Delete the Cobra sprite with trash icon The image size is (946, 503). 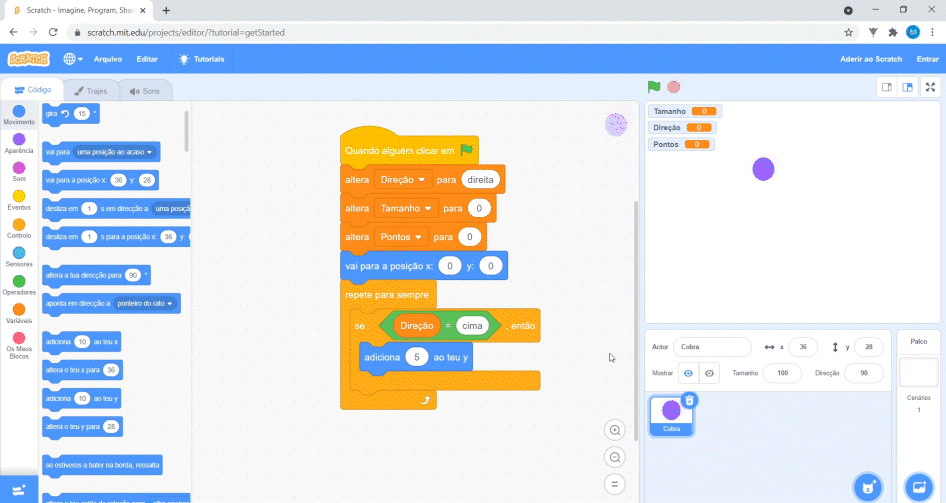[690, 400]
